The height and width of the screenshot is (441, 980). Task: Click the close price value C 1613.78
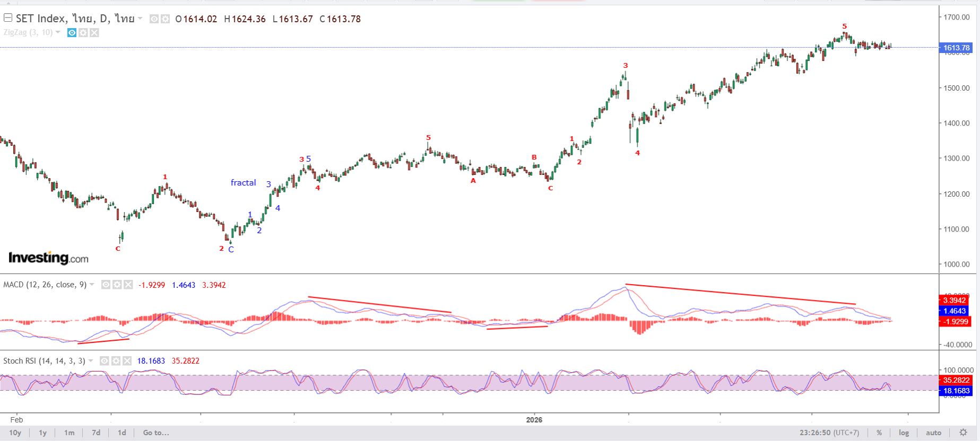[x=340, y=19]
